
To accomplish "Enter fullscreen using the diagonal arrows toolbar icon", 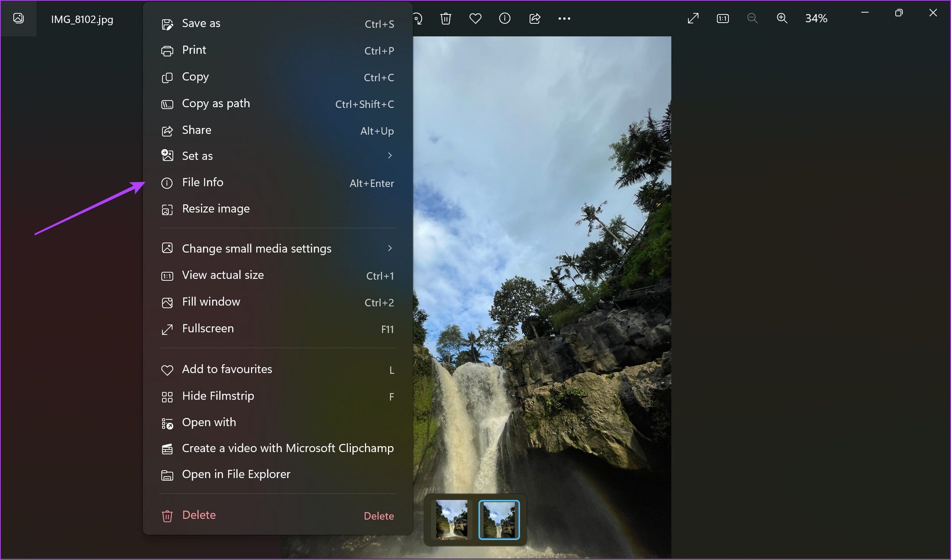I will (x=693, y=19).
